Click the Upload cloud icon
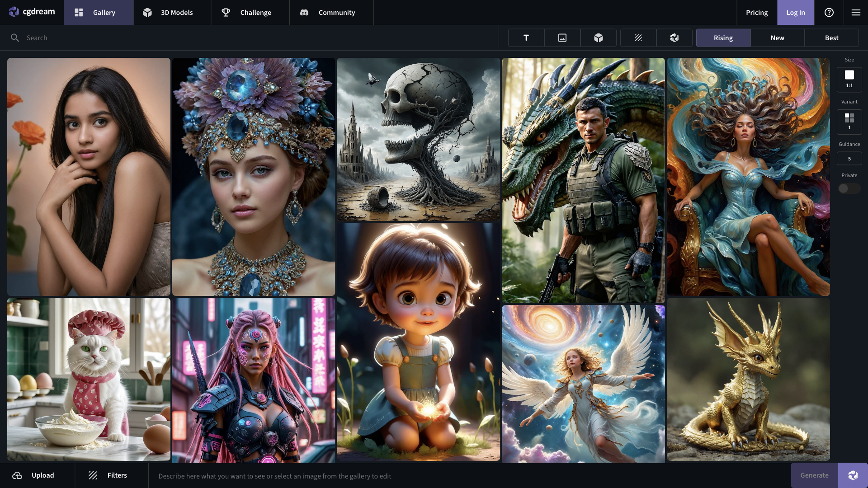Screen dimensions: 868x488 [x=17, y=475]
